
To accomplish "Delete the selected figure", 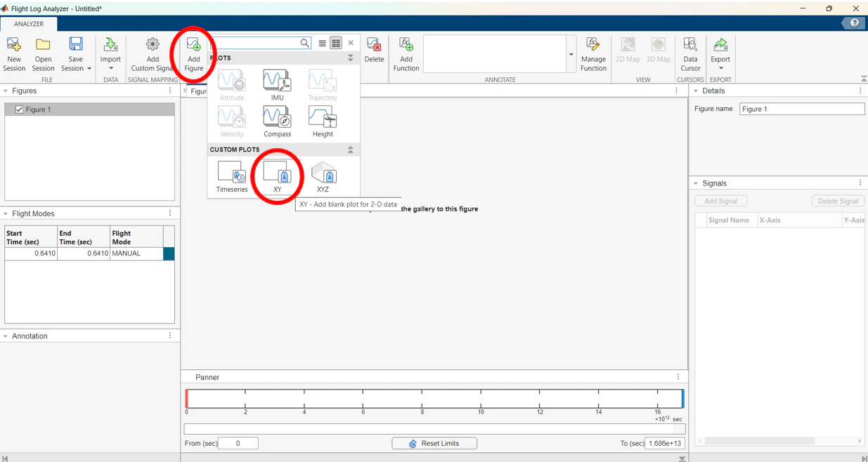I will tap(374, 51).
